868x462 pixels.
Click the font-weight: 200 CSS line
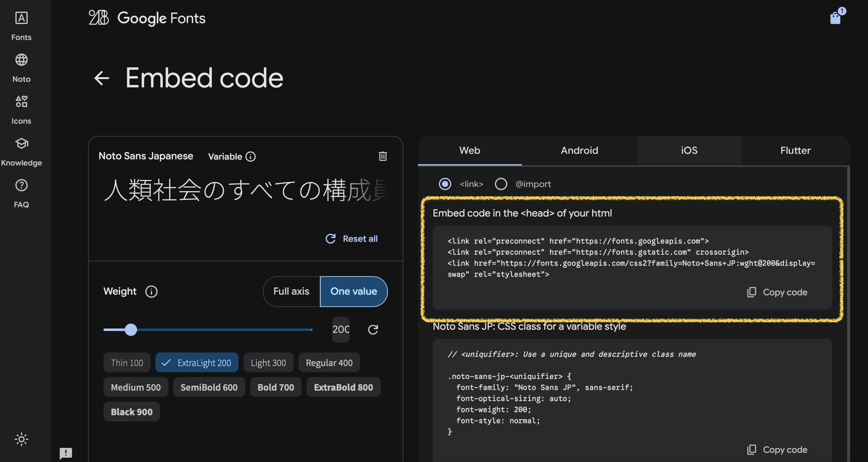pos(493,410)
